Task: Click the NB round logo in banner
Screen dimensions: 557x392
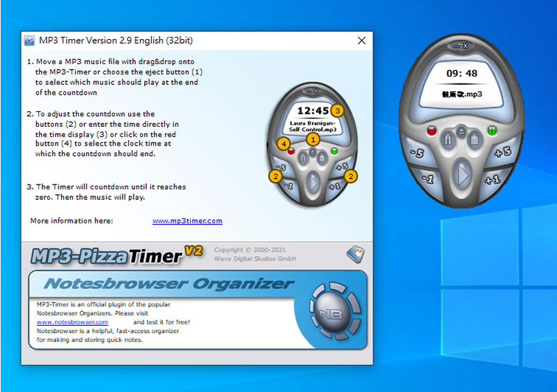Action: coord(336,312)
